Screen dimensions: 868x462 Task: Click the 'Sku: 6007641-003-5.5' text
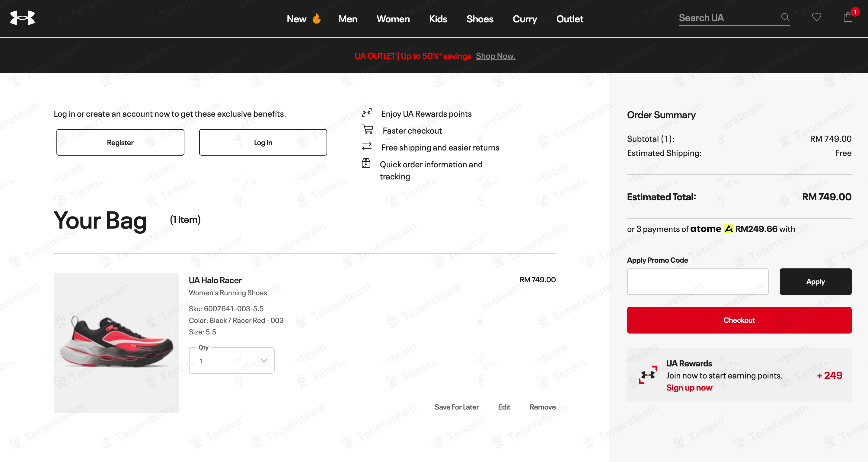click(226, 309)
